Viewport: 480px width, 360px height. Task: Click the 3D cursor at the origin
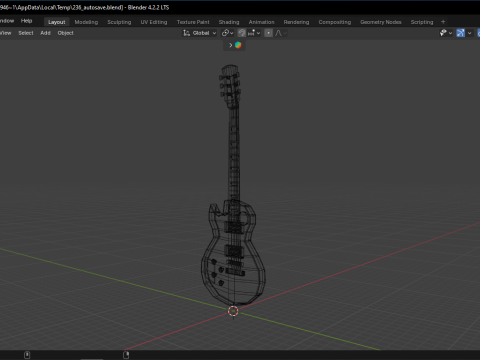[x=233, y=311]
